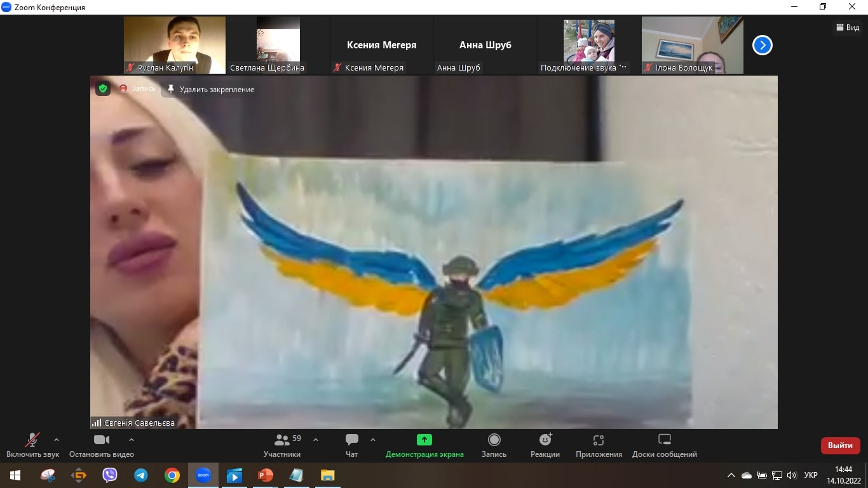Image resolution: width=868 pixels, height=488 pixels.
Task: Open the Вид view menu
Action: click(848, 27)
